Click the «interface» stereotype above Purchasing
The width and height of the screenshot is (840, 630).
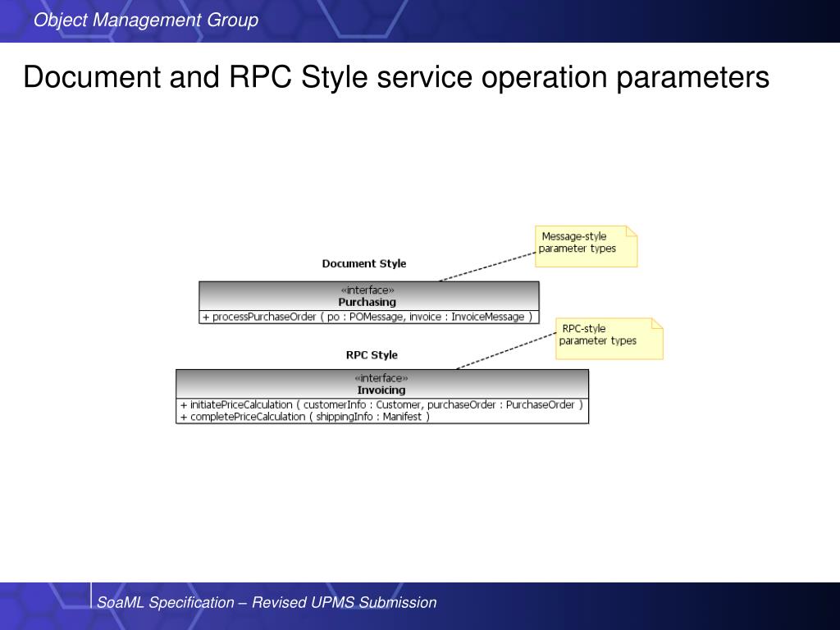coord(367,290)
